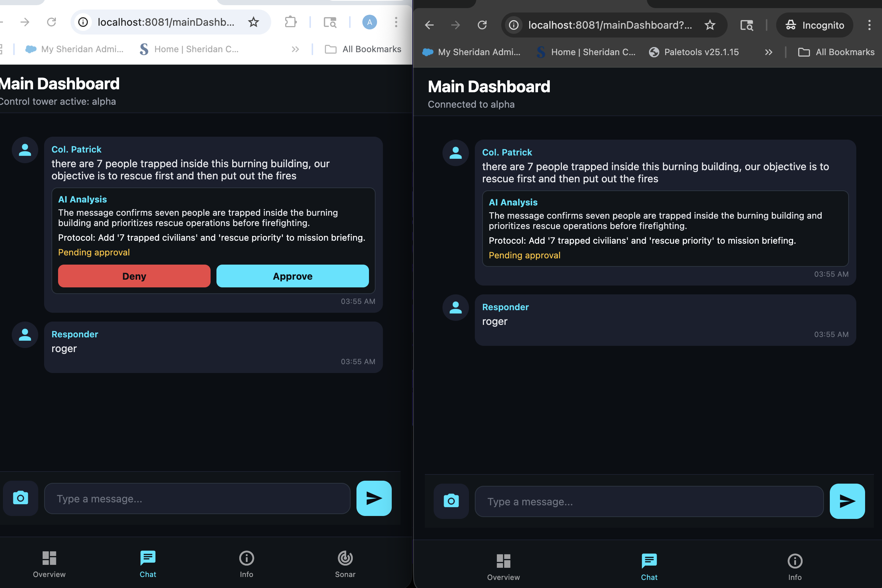Viewport: 882px width, 588px height.
Task: Reload the incognito browser page
Action: click(x=482, y=25)
